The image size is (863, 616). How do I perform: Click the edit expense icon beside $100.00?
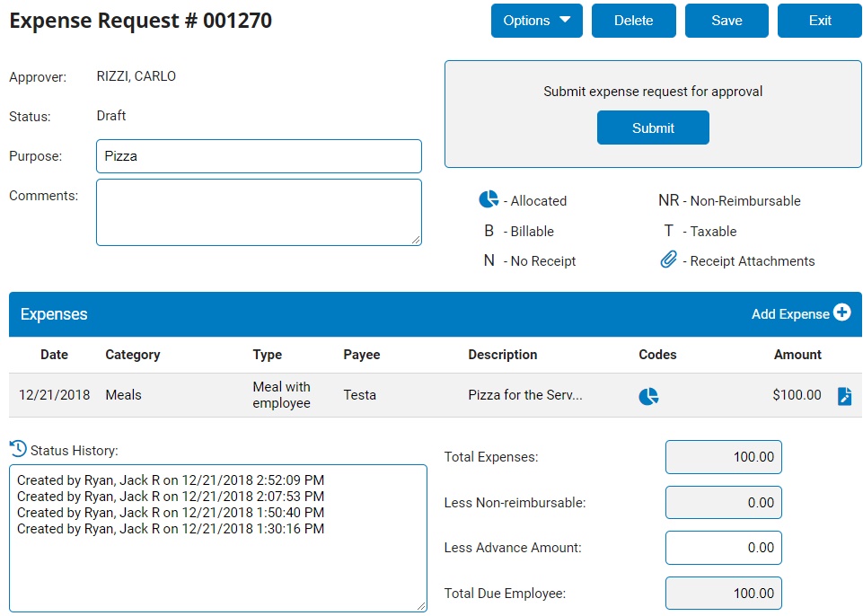(844, 396)
